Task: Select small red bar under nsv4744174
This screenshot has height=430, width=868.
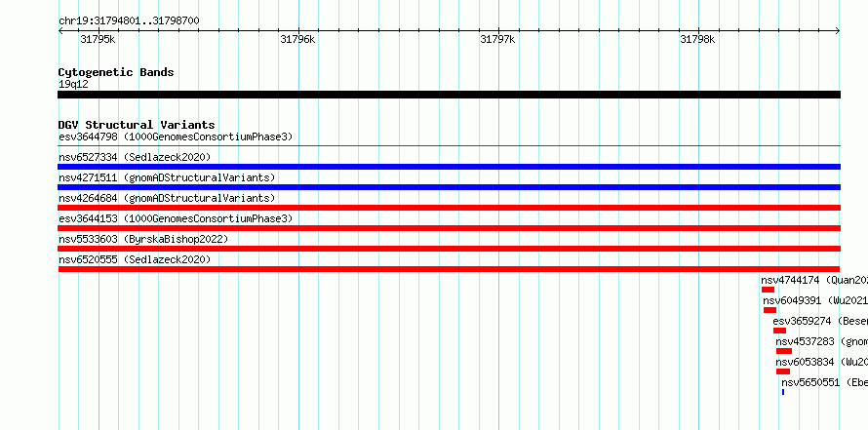Action: click(768, 290)
